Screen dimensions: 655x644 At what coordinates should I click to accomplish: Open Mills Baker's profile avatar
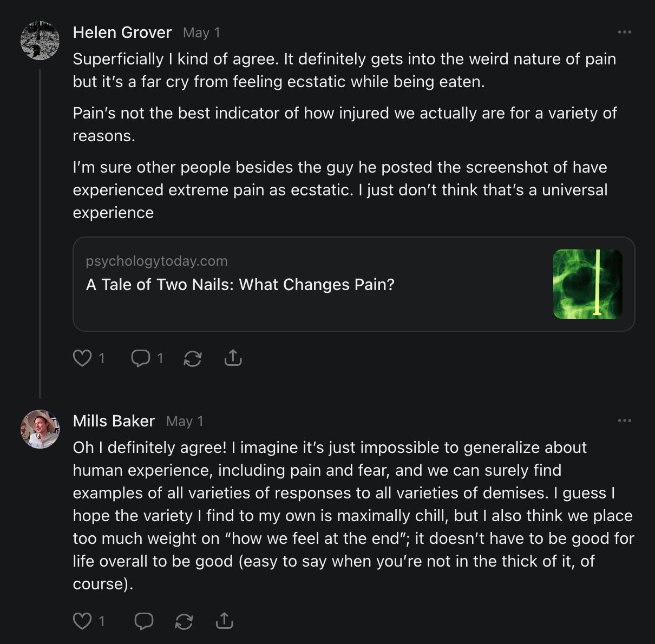pos(40,429)
